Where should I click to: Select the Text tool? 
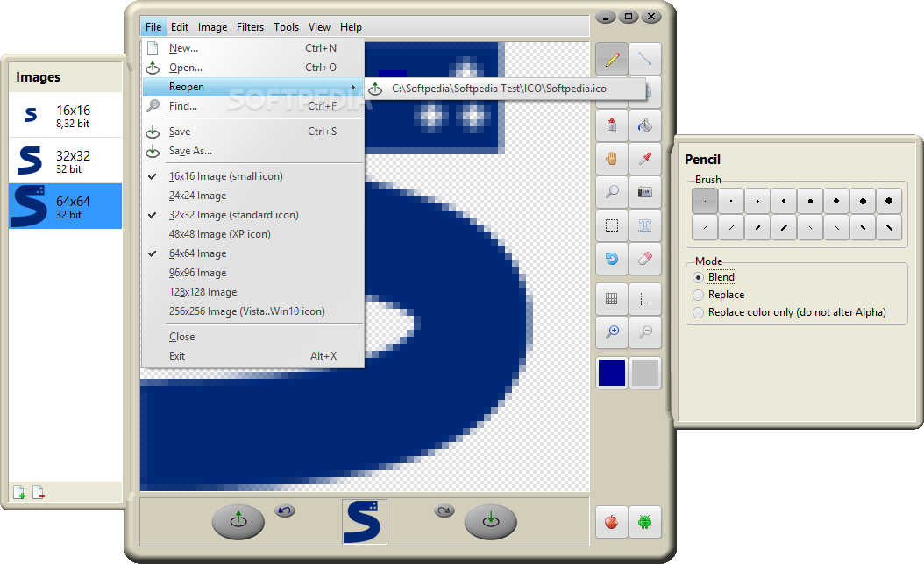(644, 225)
